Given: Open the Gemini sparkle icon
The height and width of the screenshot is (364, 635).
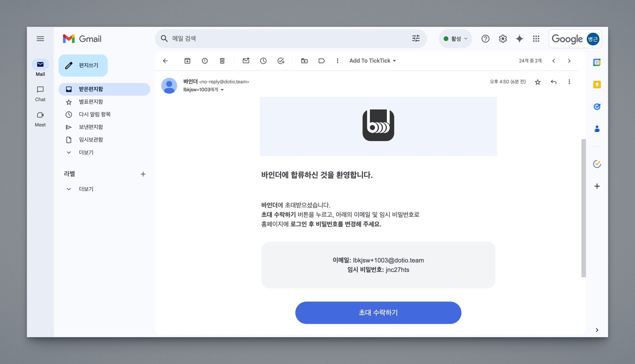Looking at the screenshot, I should pyautogui.click(x=519, y=39).
